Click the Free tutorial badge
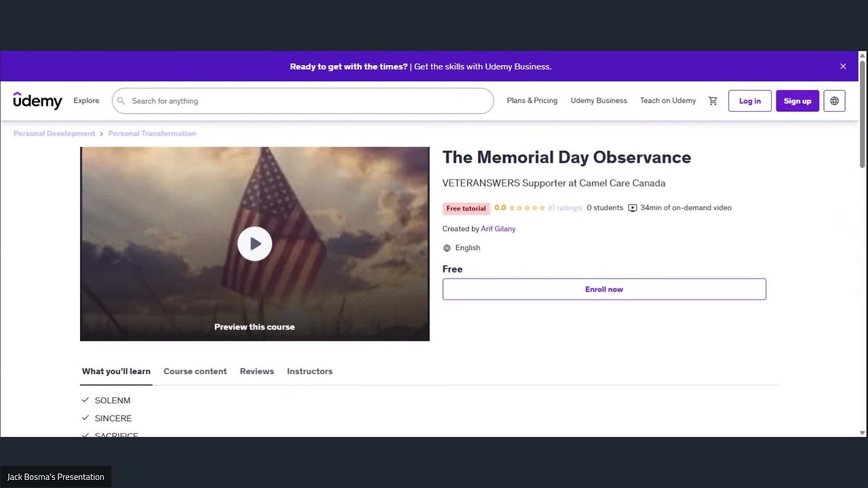The height and width of the screenshot is (488, 868). [x=466, y=208]
